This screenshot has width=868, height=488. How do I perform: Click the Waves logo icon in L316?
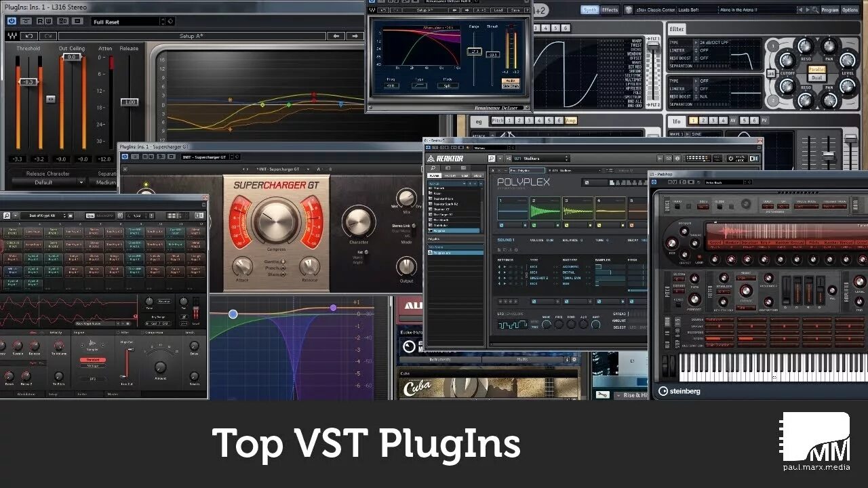coord(12,36)
